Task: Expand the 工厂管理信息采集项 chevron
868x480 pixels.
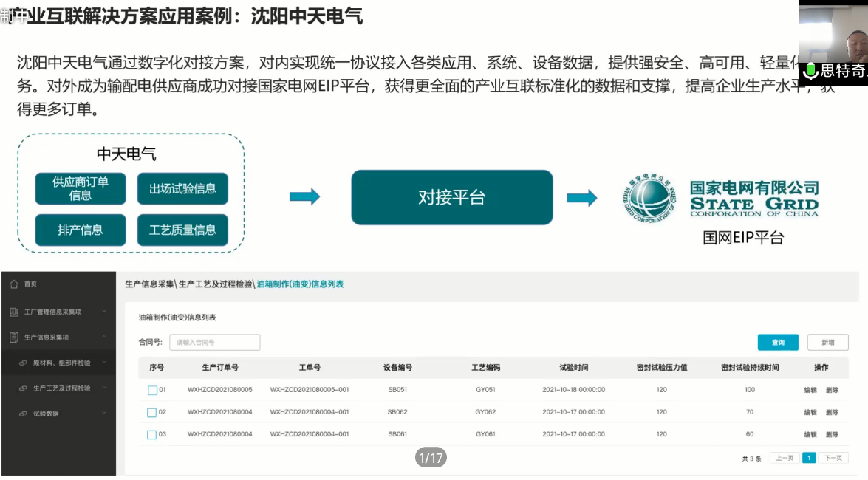Action: click(104, 312)
